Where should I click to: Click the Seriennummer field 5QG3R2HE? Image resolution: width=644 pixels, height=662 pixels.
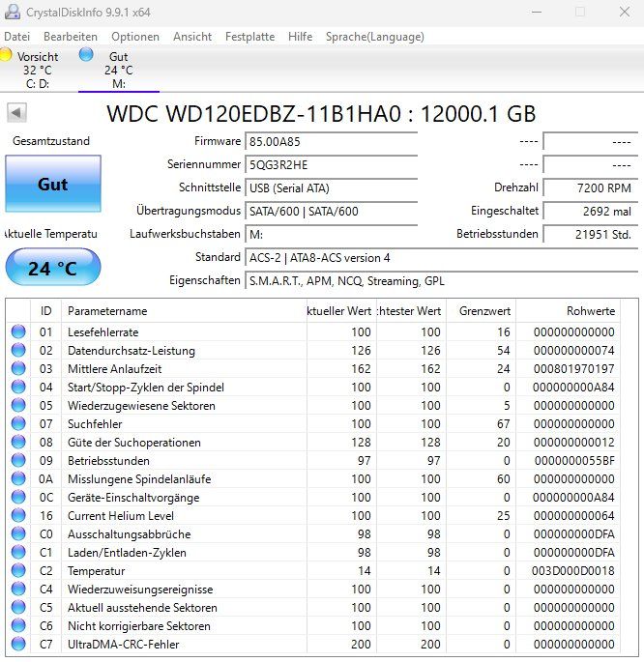(331, 164)
